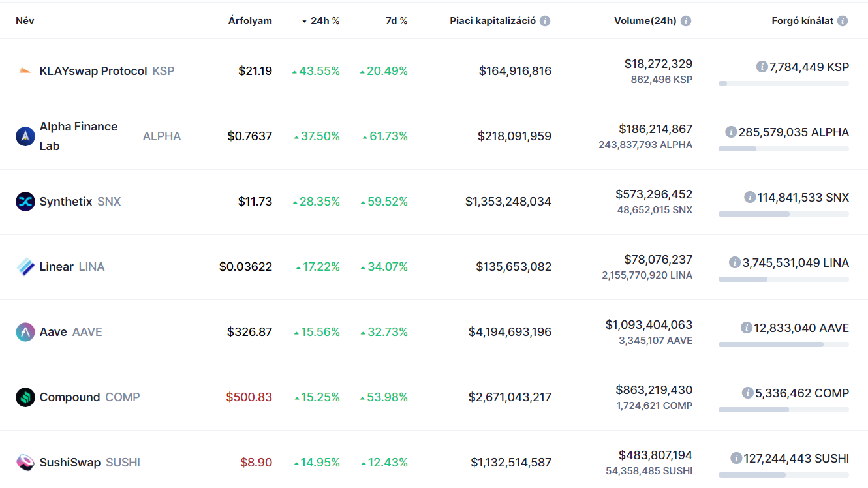Click KLAYswap 24h change 43.55%
Image resolution: width=868 pixels, height=488 pixels.
(x=316, y=71)
